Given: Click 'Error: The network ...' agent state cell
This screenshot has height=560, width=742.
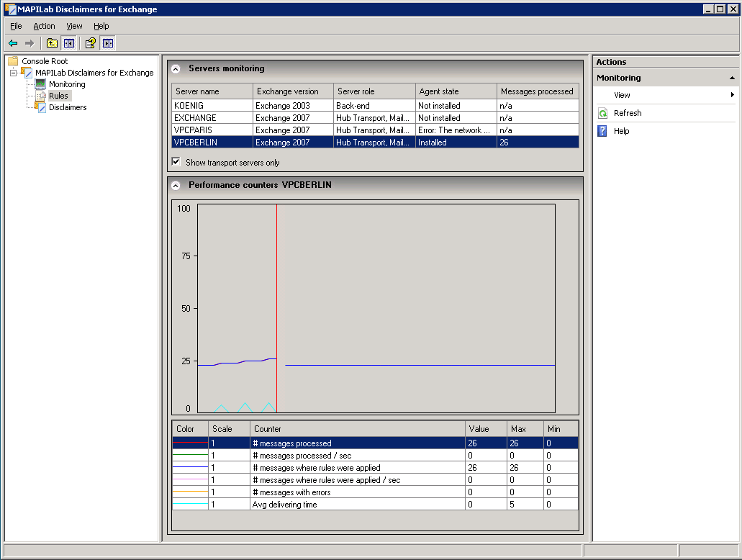Looking at the screenshot, I should (456, 130).
